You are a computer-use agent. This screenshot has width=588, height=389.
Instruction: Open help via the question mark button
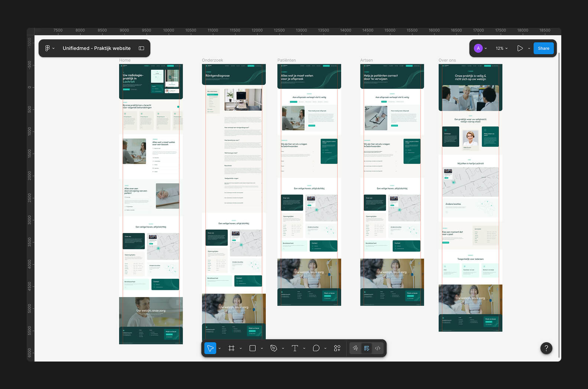(546, 348)
